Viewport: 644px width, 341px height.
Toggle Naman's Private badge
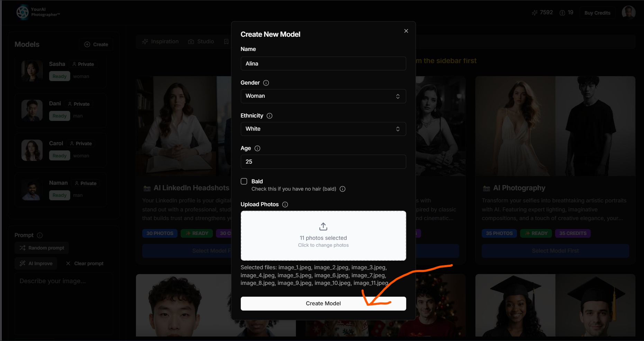(85, 183)
